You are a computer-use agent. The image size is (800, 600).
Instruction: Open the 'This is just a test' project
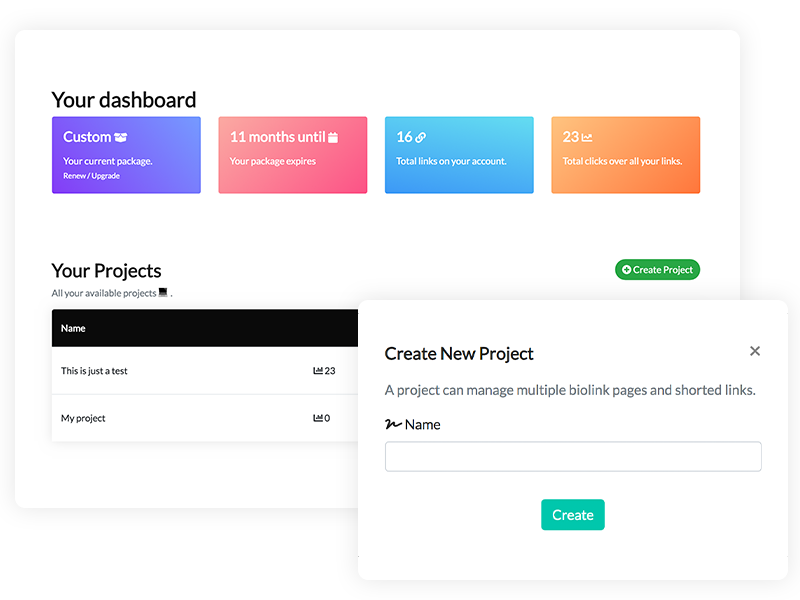tap(94, 371)
